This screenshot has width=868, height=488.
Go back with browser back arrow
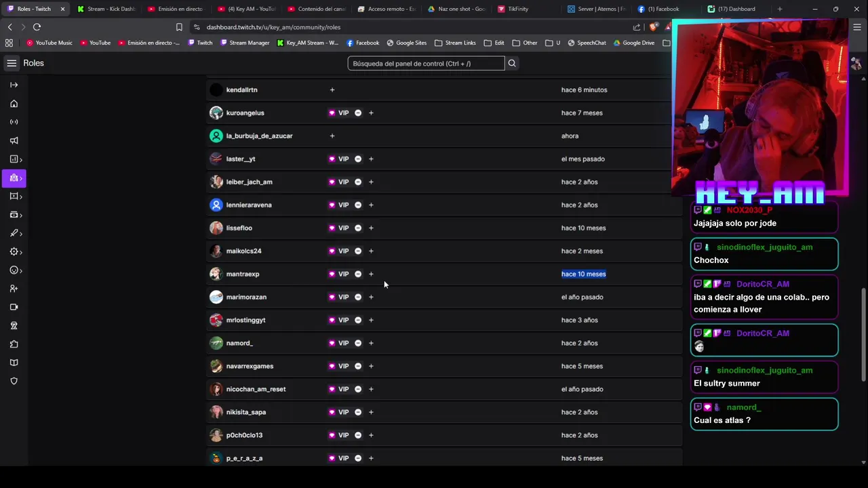(9, 27)
